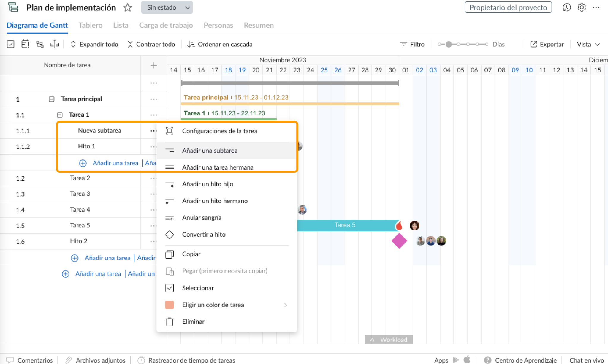Click the Exportar button
The width and height of the screenshot is (608, 364).
click(x=547, y=44)
